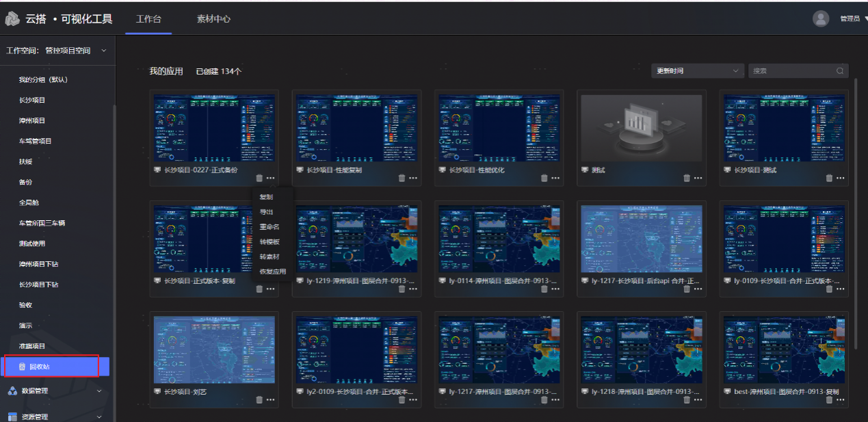Click the 数据管理 icon in the sidebar

(x=12, y=391)
